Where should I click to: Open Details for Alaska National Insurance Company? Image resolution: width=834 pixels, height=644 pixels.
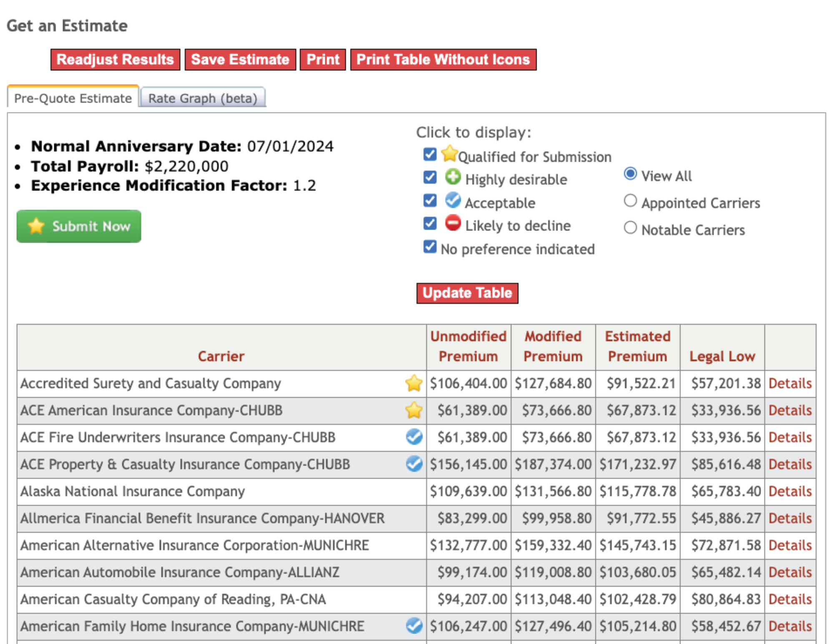pyautogui.click(x=790, y=491)
